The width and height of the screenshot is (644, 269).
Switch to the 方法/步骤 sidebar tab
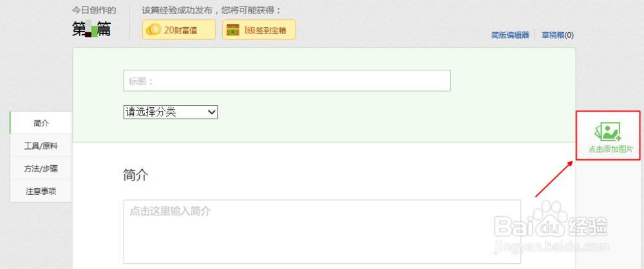tap(41, 168)
